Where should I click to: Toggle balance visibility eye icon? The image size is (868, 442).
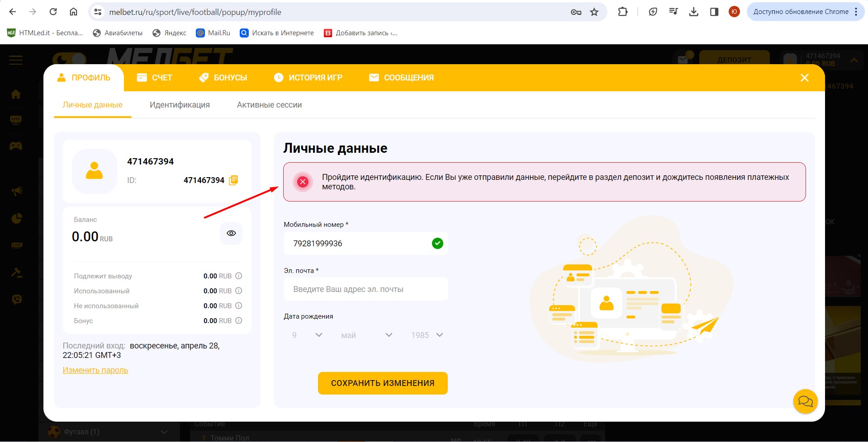[231, 233]
